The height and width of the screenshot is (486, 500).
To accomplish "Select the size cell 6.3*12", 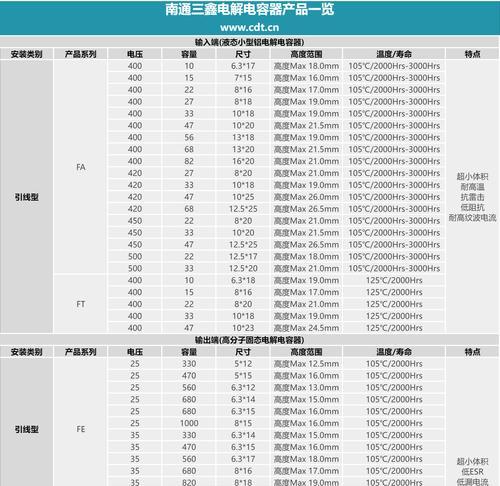I will coord(243,387).
